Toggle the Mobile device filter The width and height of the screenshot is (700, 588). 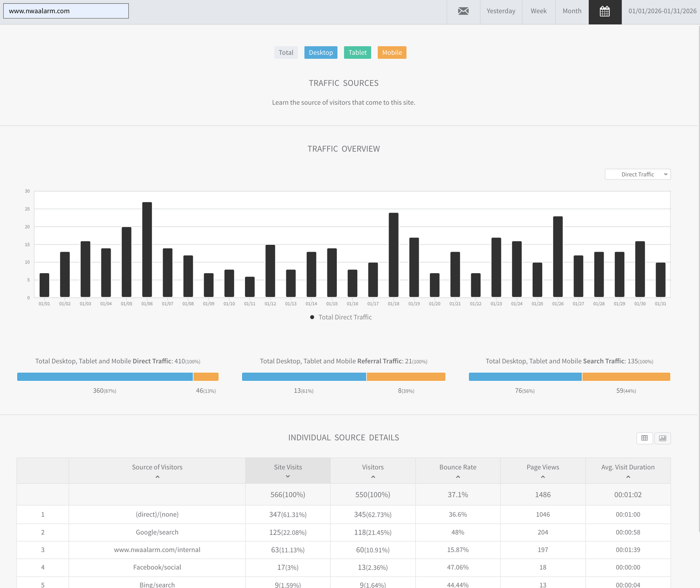[x=392, y=53]
